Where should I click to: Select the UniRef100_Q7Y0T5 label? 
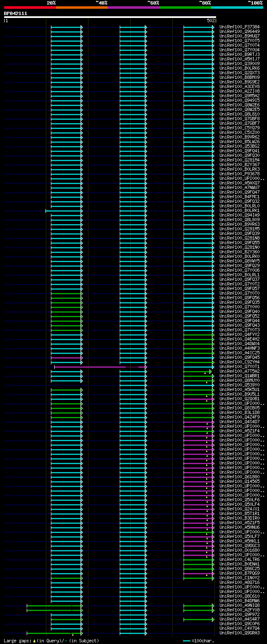pyautogui.click(x=239, y=40)
